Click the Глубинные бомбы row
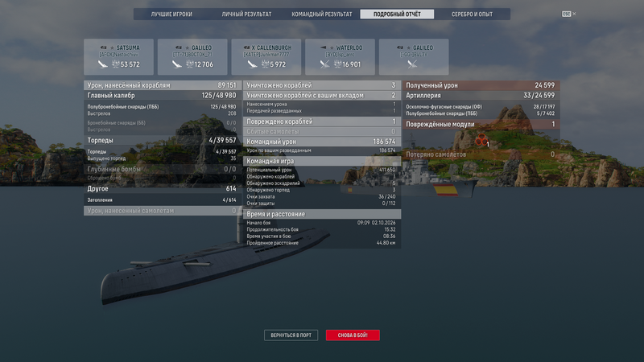Image resolution: width=644 pixels, height=362 pixels. pyautogui.click(x=163, y=169)
